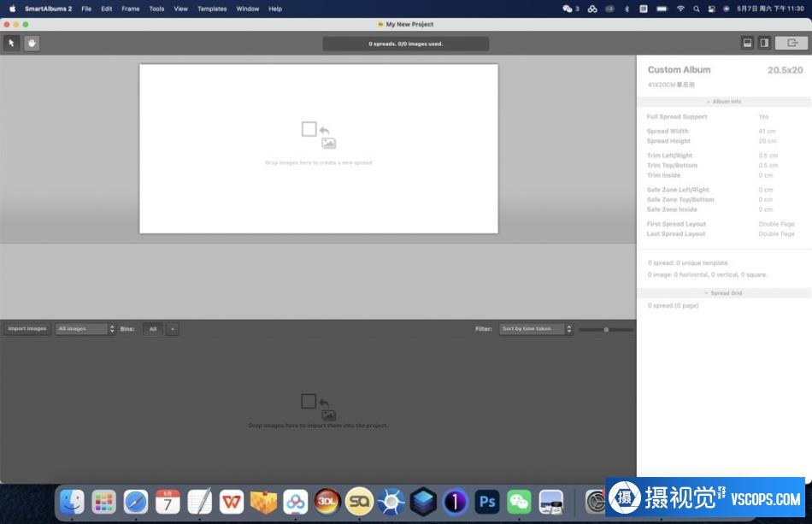Click the Baidu cloud menu bar icon
Screen dimensions: 812x524
592,9
